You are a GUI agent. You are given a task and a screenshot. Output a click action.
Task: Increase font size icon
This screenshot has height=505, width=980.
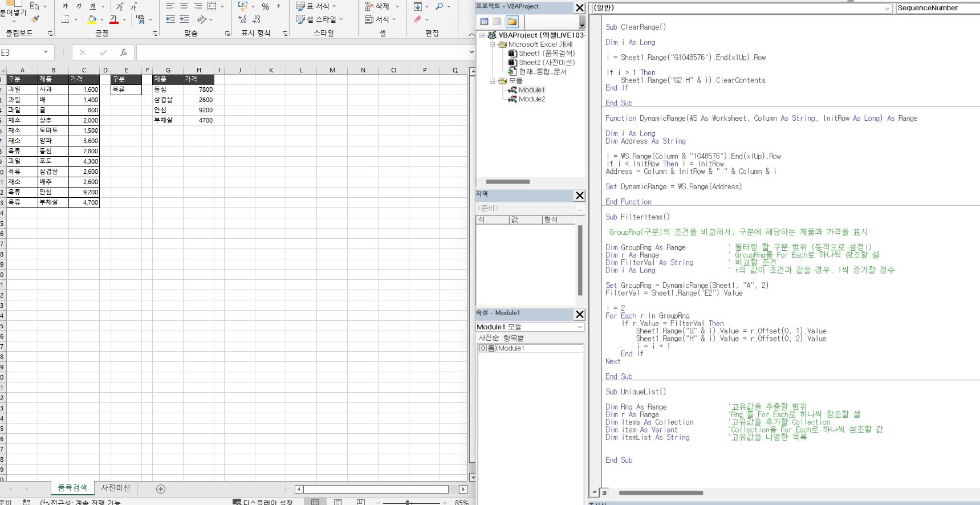(119, 6)
